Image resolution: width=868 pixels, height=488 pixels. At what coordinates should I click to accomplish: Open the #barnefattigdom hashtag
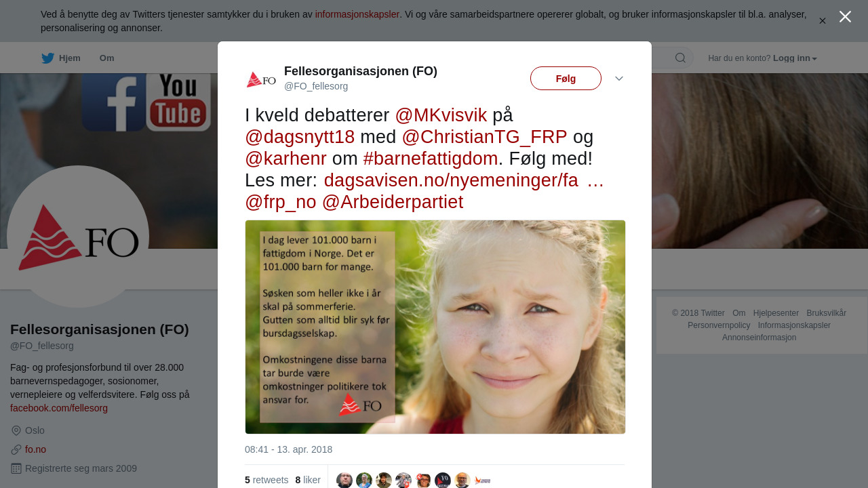coord(431,159)
